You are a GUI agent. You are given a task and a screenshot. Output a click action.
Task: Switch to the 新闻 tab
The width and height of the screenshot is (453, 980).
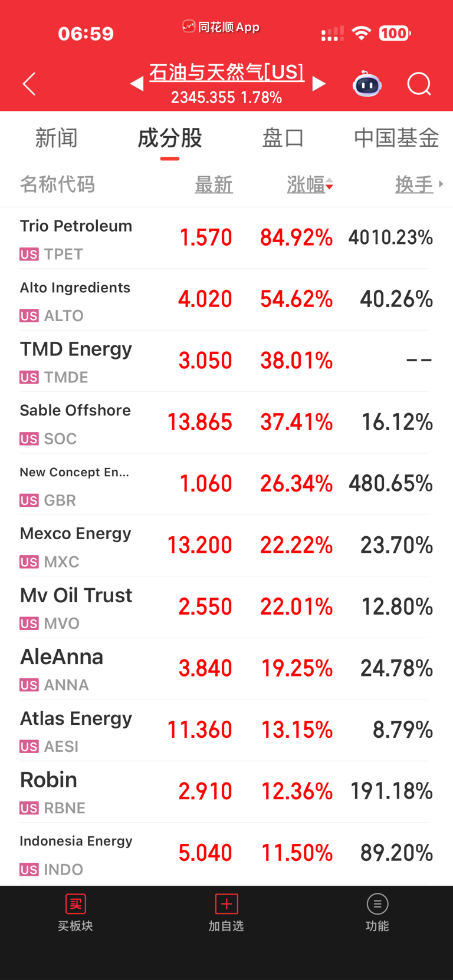point(57,138)
